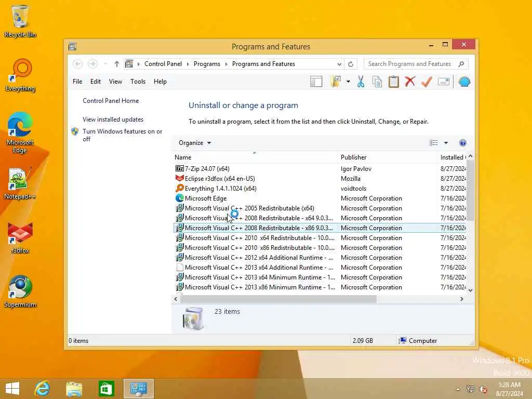Click Control Panel in the breadcrumb
The image size is (532, 399).
pos(163,64)
